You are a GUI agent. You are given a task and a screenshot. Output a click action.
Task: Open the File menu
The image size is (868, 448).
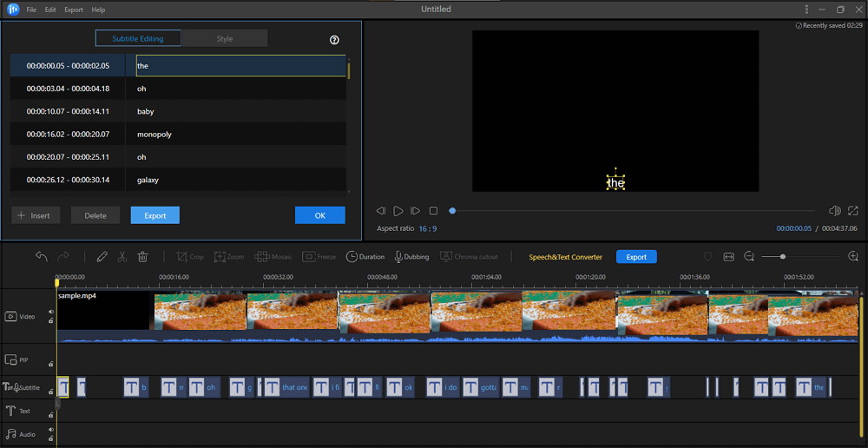(31, 10)
